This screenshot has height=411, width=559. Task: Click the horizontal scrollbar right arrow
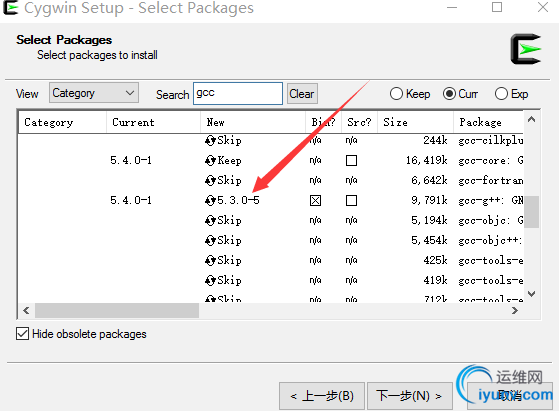514,310
